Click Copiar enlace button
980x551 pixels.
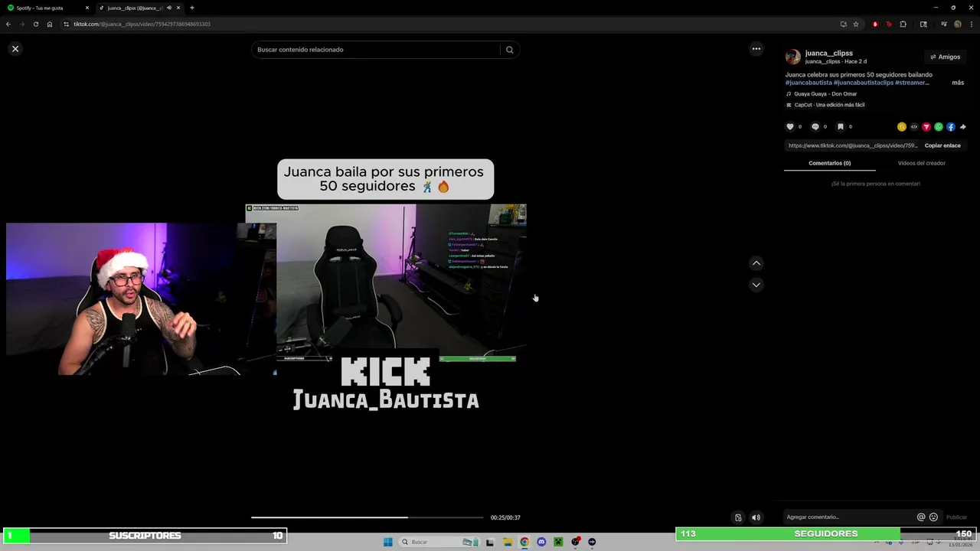click(942, 145)
